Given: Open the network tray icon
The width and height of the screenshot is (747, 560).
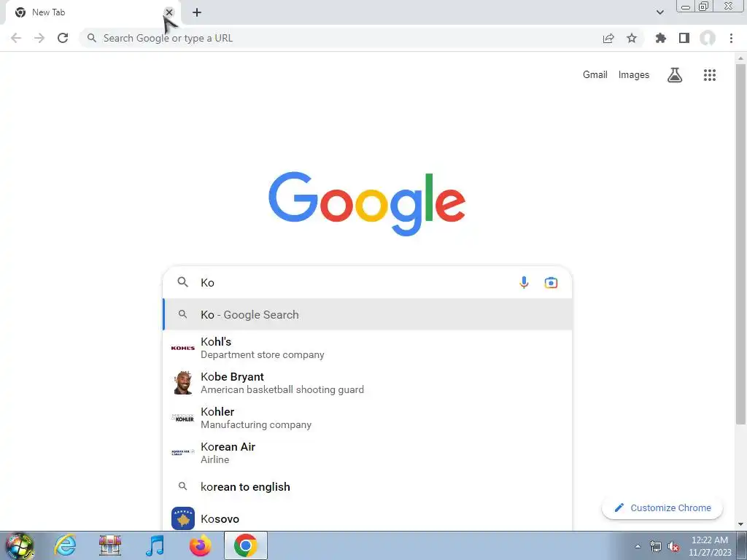Looking at the screenshot, I should [x=656, y=546].
